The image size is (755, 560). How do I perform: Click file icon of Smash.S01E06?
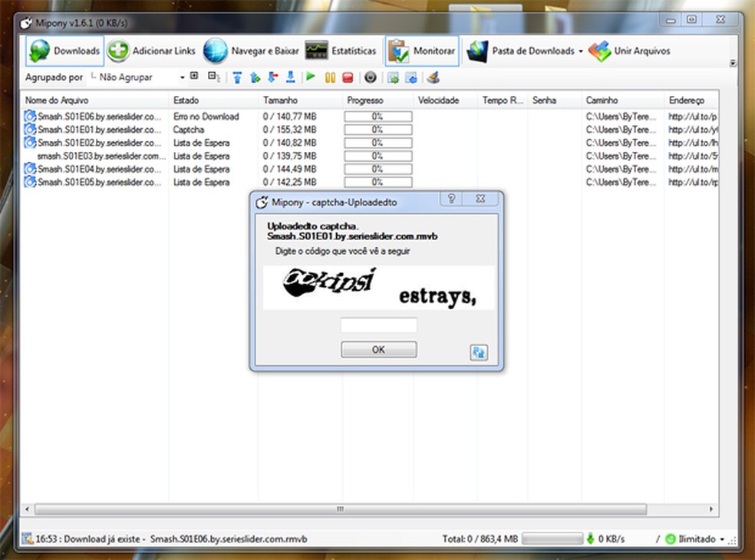tap(30, 116)
